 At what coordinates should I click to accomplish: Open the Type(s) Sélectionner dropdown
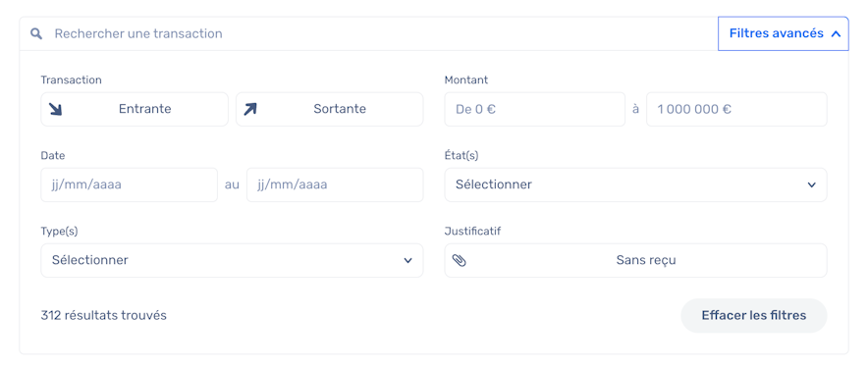(x=232, y=260)
